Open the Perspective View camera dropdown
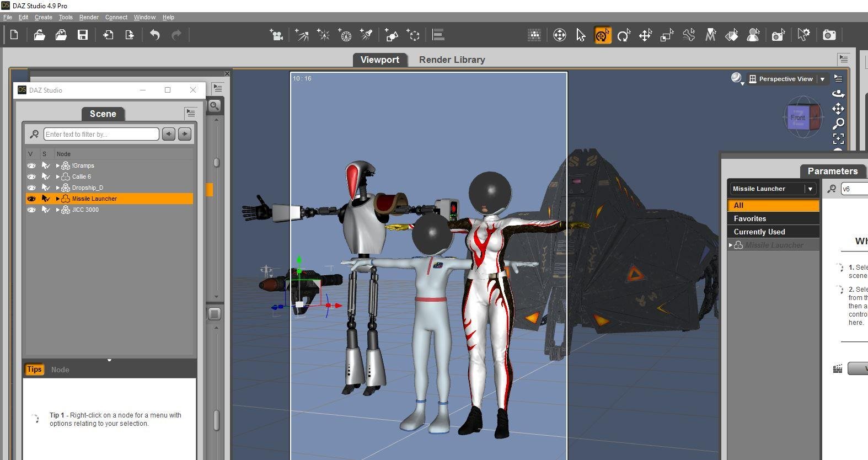The image size is (868, 460). (x=787, y=79)
